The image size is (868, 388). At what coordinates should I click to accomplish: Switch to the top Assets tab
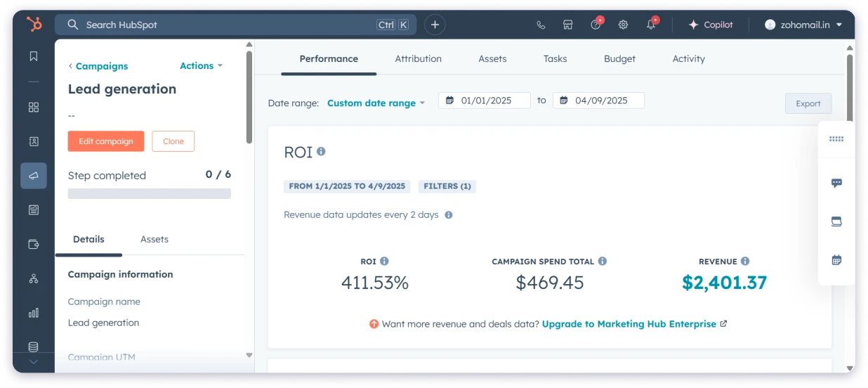tap(492, 59)
